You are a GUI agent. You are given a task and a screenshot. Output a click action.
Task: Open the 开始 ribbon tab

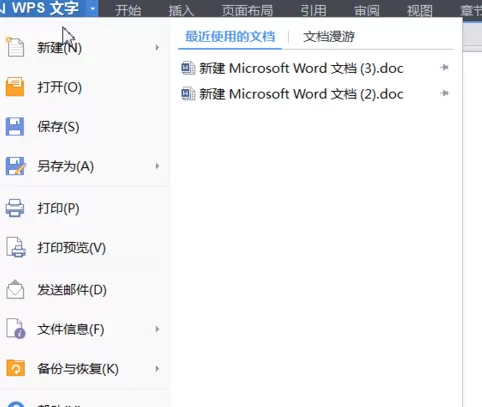[x=128, y=10]
